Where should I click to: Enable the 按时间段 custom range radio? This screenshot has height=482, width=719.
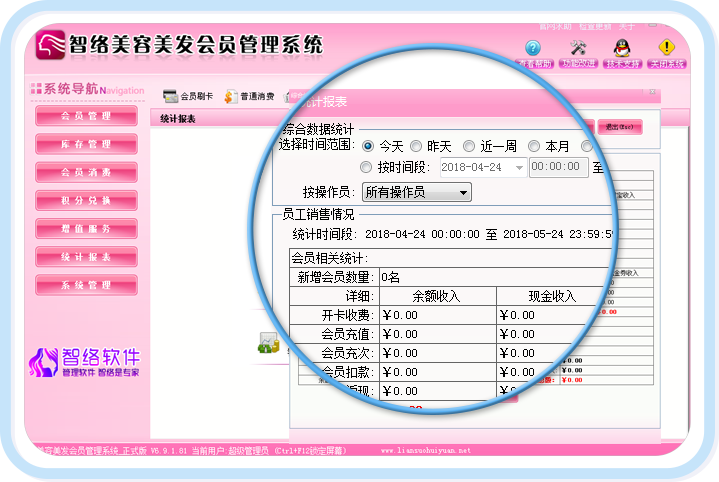click(365, 167)
